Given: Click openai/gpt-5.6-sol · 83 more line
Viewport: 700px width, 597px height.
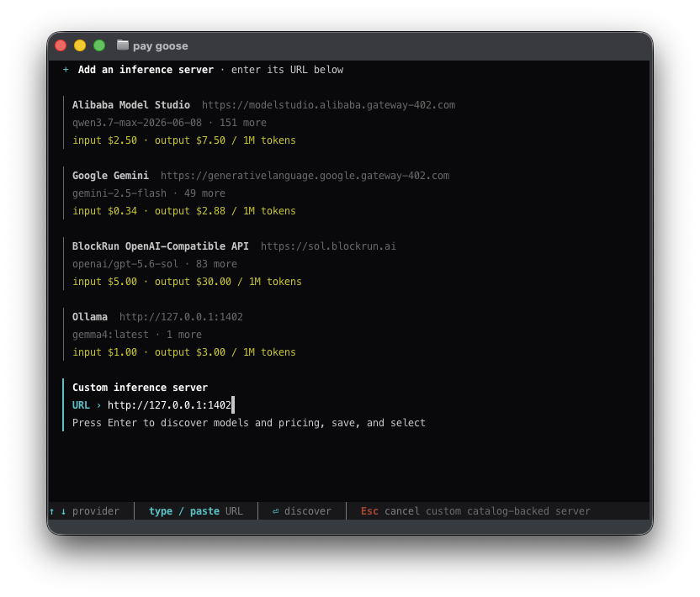Looking at the screenshot, I should pyautogui.click(x=155, y=264).
